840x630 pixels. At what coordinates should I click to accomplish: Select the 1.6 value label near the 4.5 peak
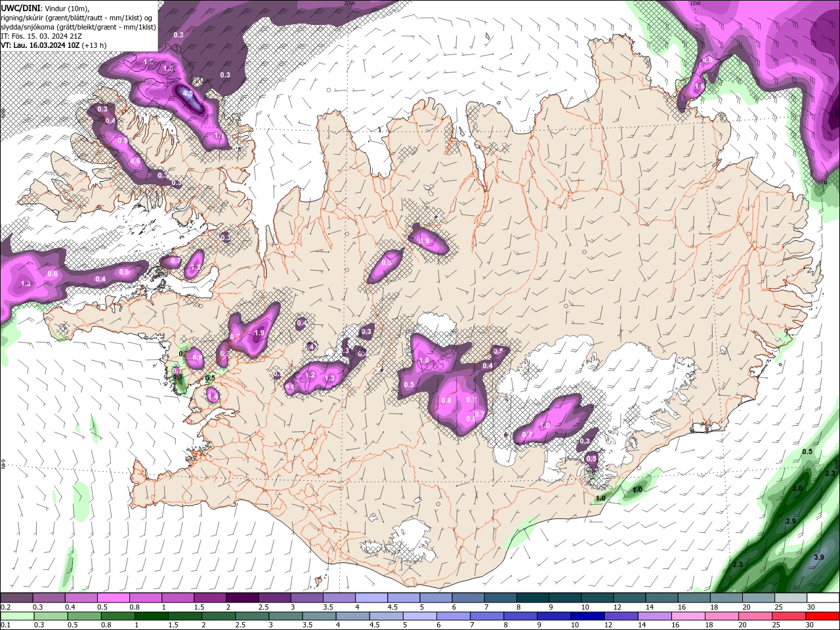tap(168, 68)
